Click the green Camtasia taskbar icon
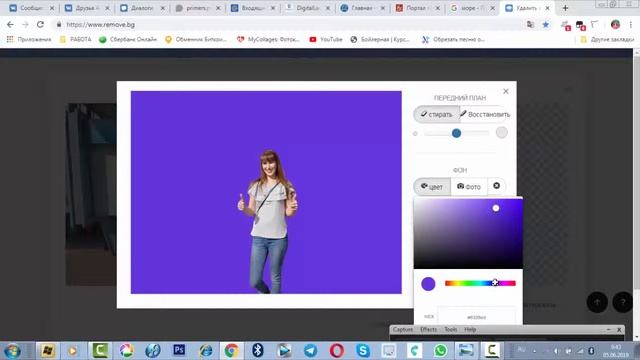The width and height of the screenshot is (640, 360). (100, 350)
